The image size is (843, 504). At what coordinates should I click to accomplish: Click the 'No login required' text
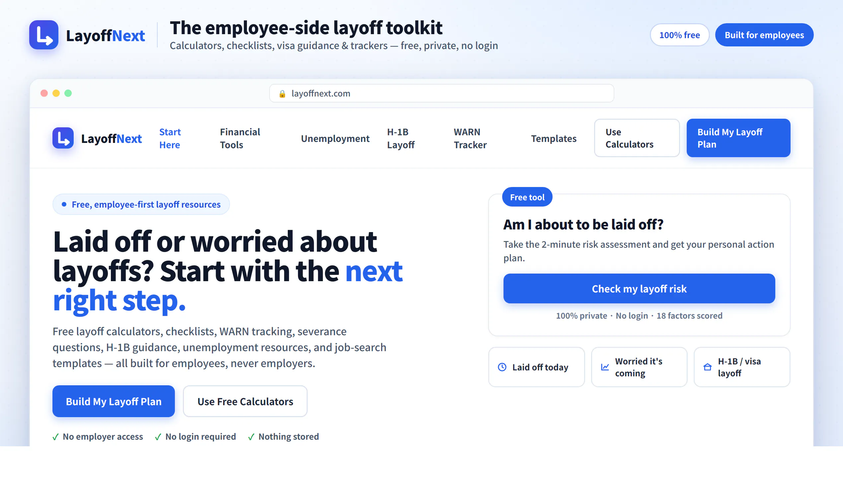(x=200, y=436)
